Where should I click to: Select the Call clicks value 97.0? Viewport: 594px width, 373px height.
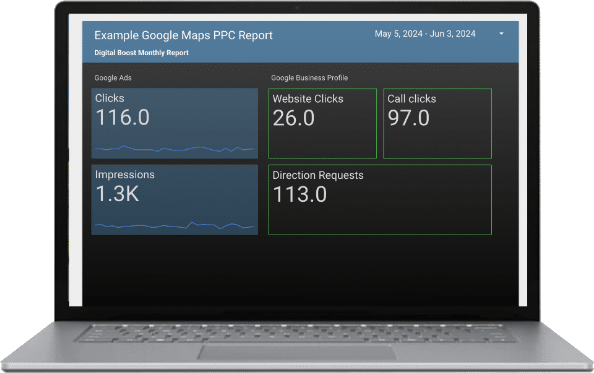click(x=408, y=118)
